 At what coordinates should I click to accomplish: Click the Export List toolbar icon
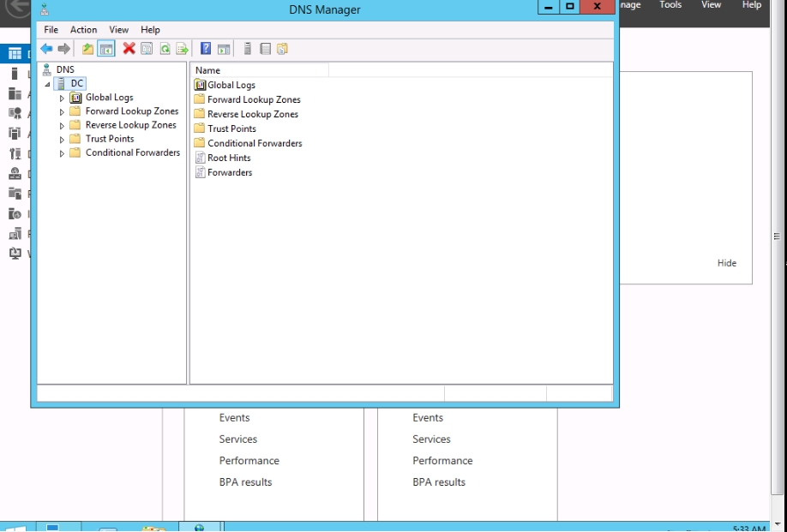coord(182,49)
